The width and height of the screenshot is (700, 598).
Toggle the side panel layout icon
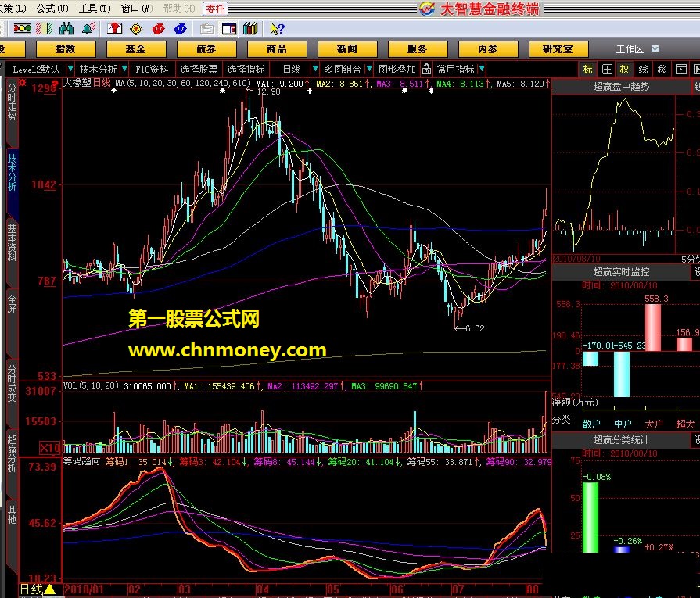(x=229, y=29)
